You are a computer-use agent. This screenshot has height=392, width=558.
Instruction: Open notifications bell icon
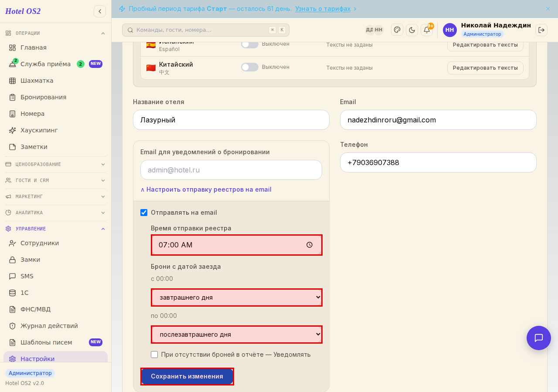[x=427, y=30]
